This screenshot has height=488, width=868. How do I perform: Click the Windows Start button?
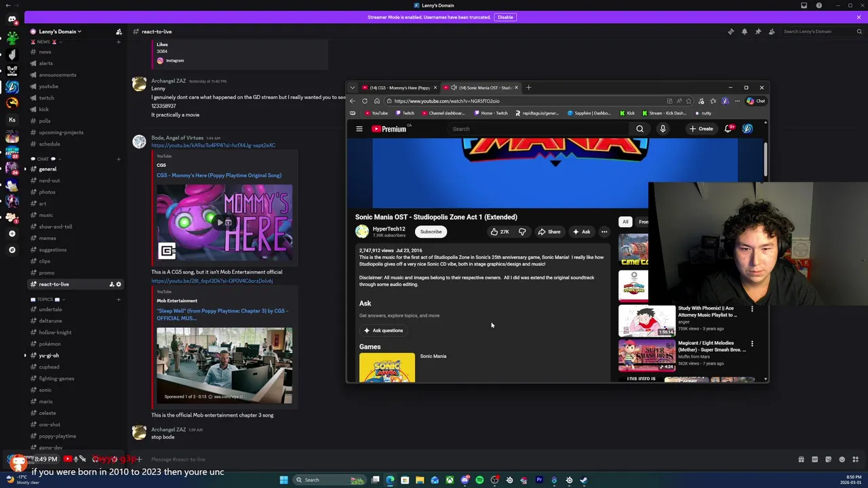pos(283,480)
